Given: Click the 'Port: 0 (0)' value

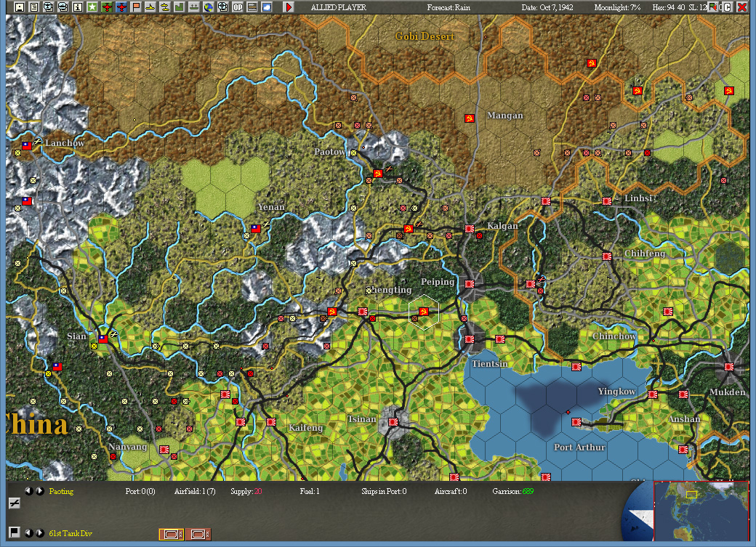Looking at the screenshot, I should (140, 491).
